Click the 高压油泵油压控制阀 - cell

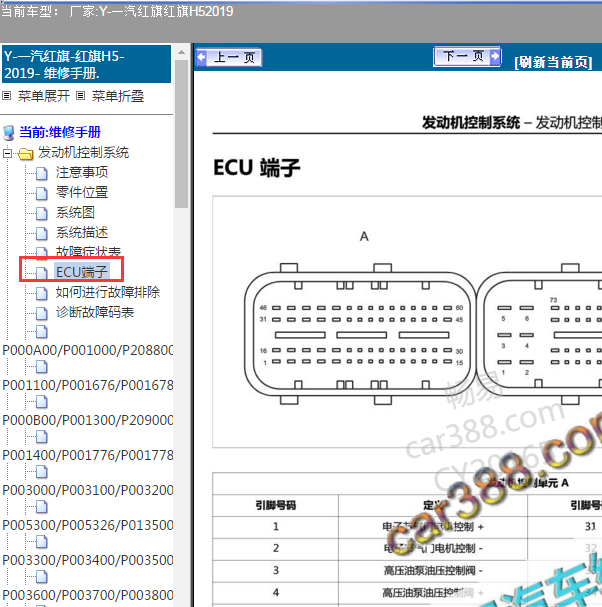coord(433,571)
